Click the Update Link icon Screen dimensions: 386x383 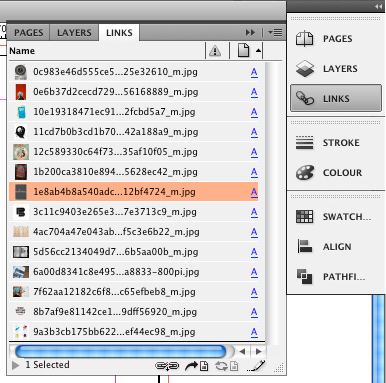(x=227, y=366)
